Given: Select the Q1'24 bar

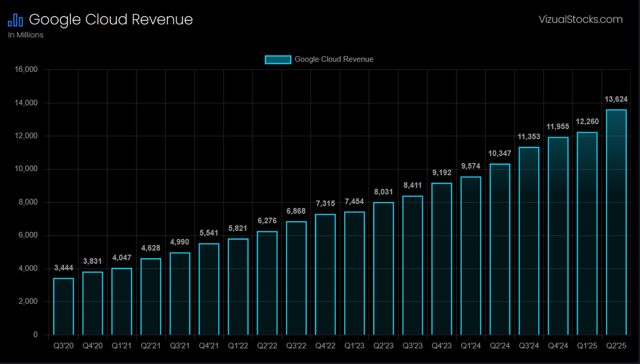Looking at the screenshot, I should [x=470, y=256].
